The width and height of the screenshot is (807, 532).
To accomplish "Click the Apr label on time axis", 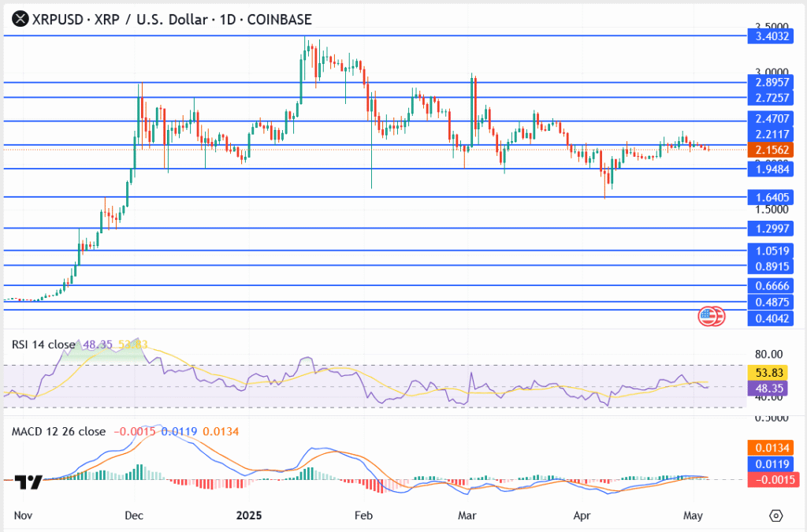I will coord(581,515).
